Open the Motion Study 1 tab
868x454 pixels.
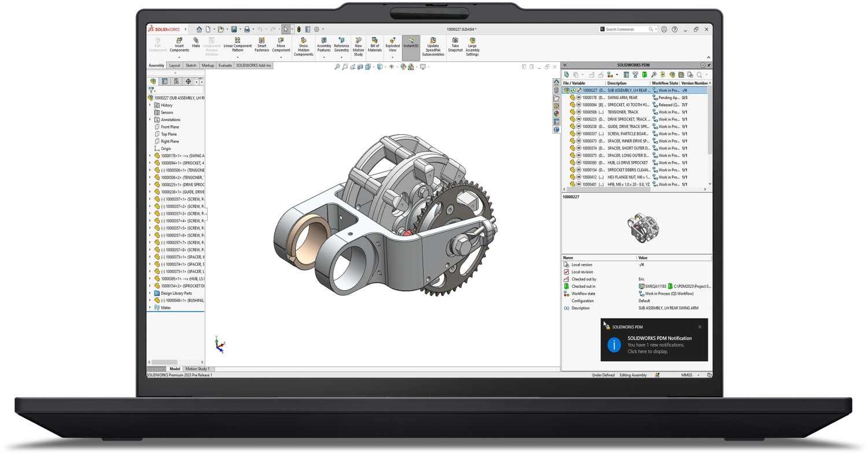point(198,369)
